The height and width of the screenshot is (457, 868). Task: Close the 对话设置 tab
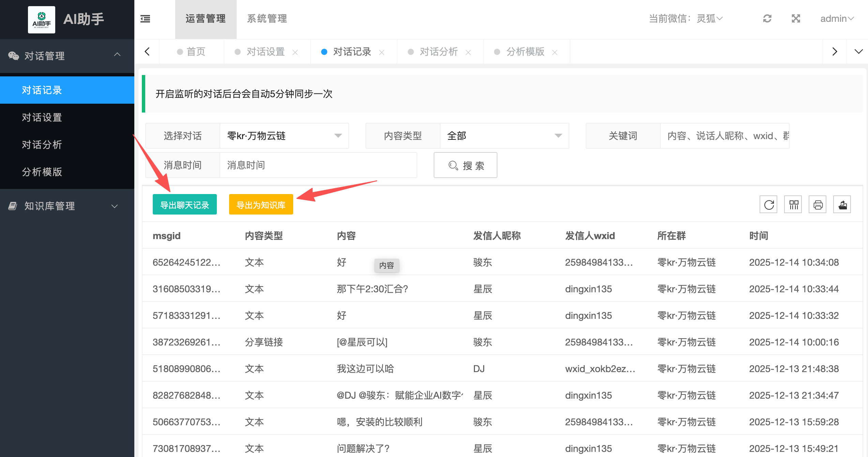pos(295,52)
